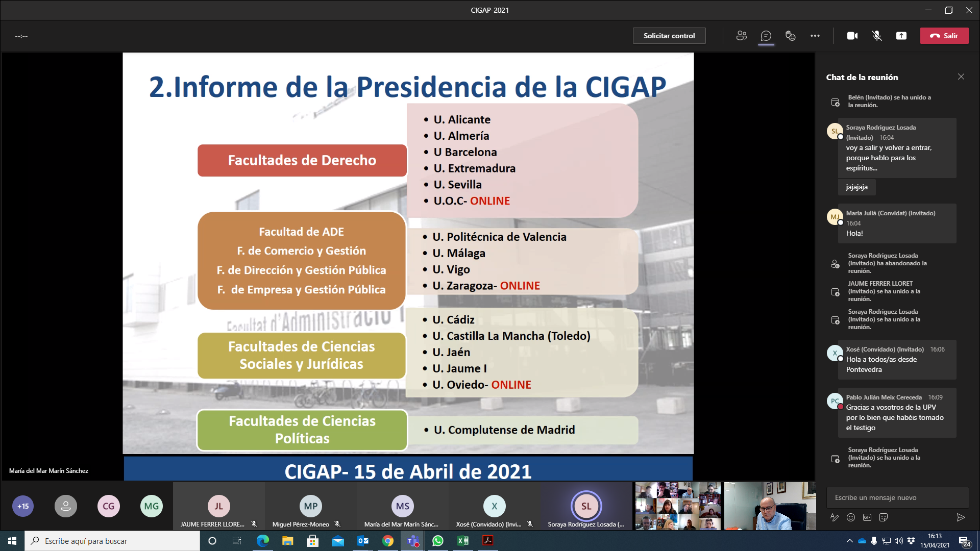Open the notification center with 24 alerts
Image resolution: width=980 pixels, height=551 pixels.
[x=965, y=541]
